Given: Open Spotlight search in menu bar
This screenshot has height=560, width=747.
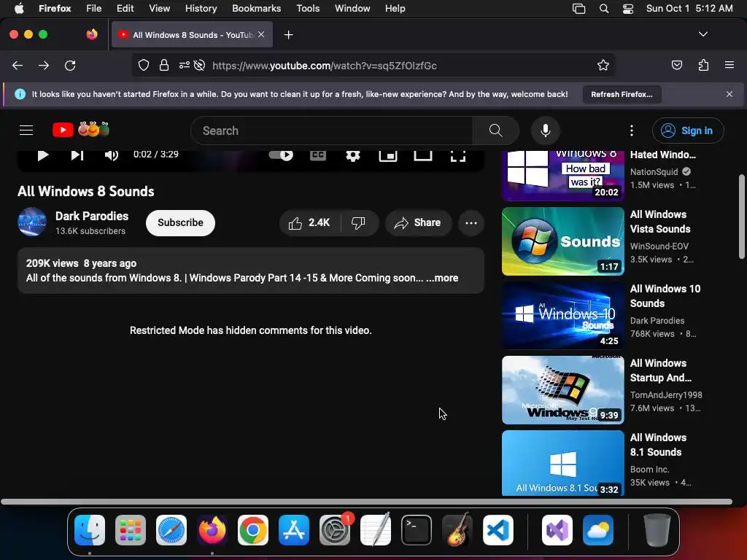Looking at the screenshot, I should coord(604,9).
